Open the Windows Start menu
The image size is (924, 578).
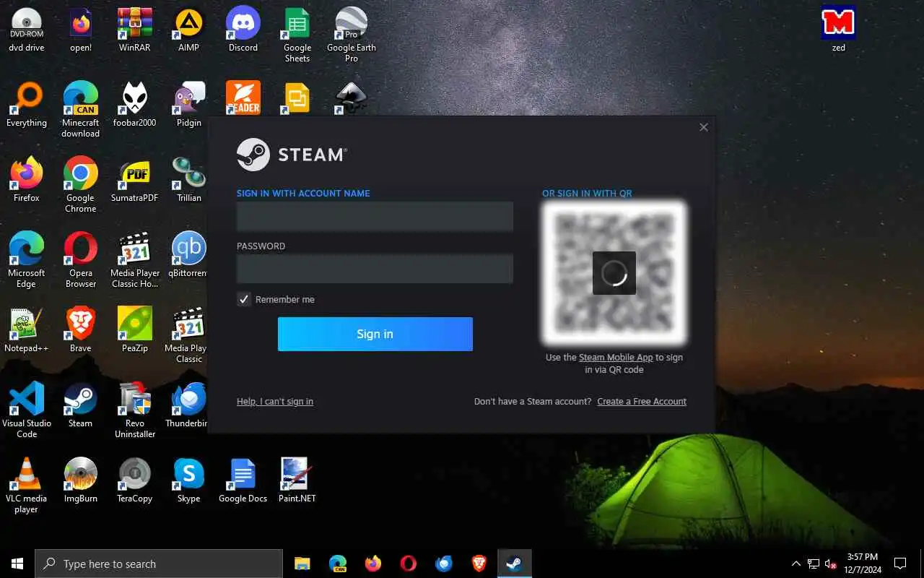coord(17,564)
